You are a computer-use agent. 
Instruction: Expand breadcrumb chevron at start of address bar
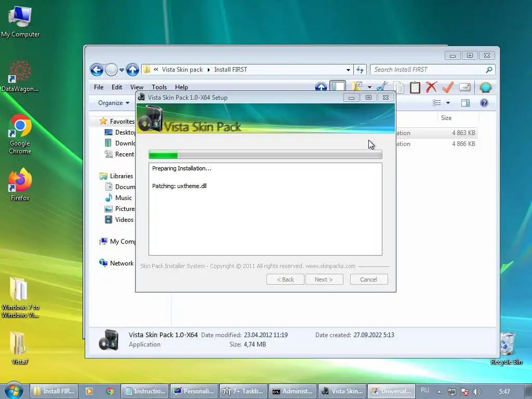[x=156, y=70]
